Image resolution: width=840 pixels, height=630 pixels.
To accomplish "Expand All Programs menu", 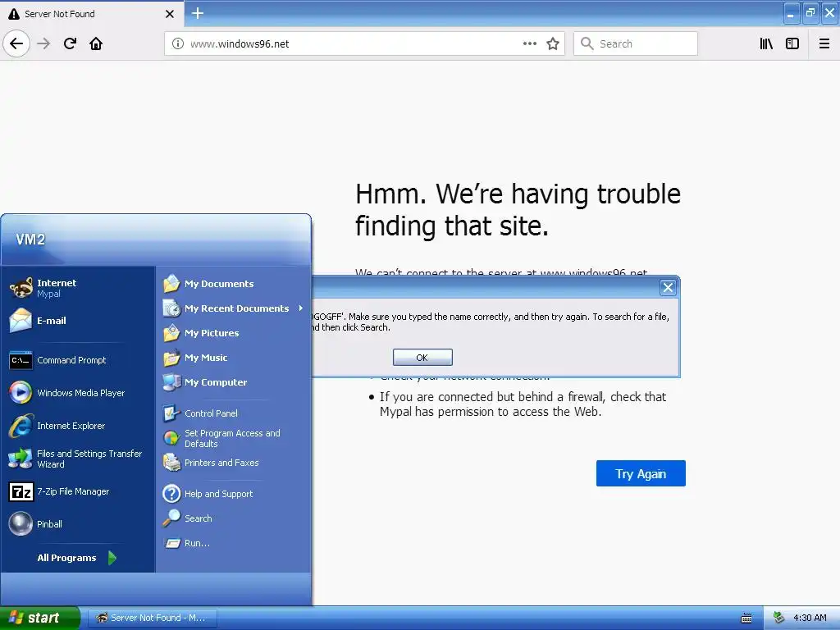I will coord(77,558).
